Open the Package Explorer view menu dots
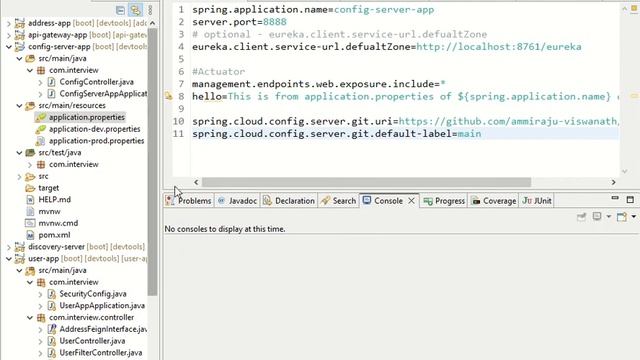This screenshot has width=640, height=360. tap(150, 10)
